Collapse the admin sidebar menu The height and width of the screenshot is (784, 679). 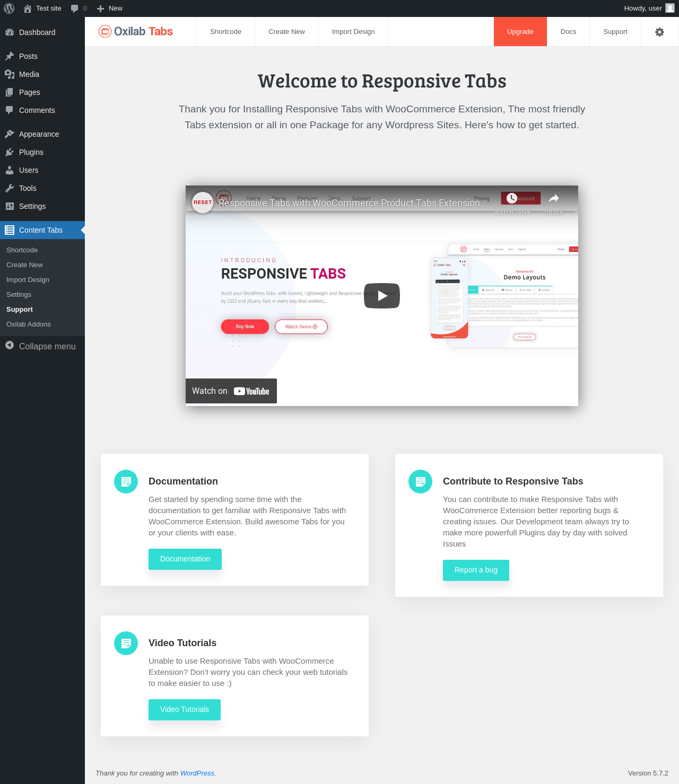(42, 346)
